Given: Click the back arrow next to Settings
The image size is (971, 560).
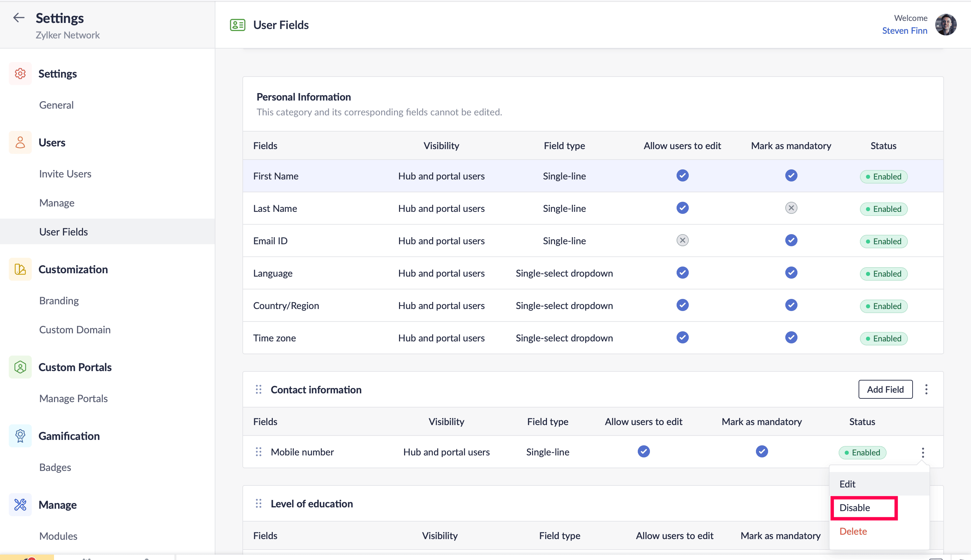Looking at the screenshot, I should 19,18.
